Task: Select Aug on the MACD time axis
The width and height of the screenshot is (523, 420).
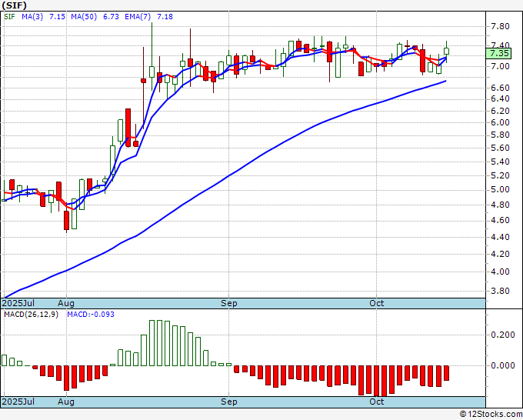Action: (65, 402)
